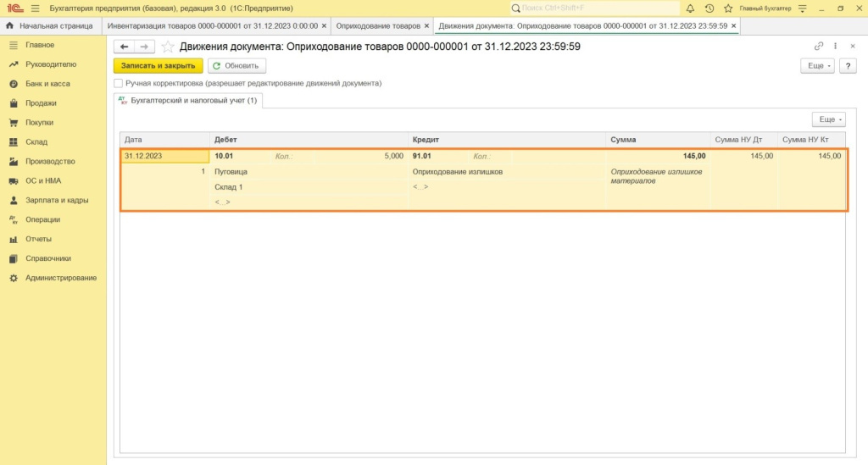Close Инвентаризация товаров tab

tap(325, 26)
